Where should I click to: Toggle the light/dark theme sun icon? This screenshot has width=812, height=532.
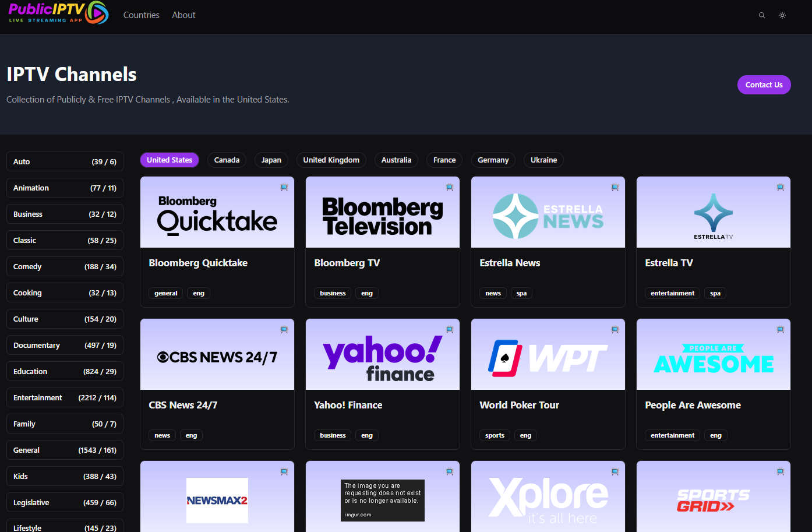tap(782, 15)
